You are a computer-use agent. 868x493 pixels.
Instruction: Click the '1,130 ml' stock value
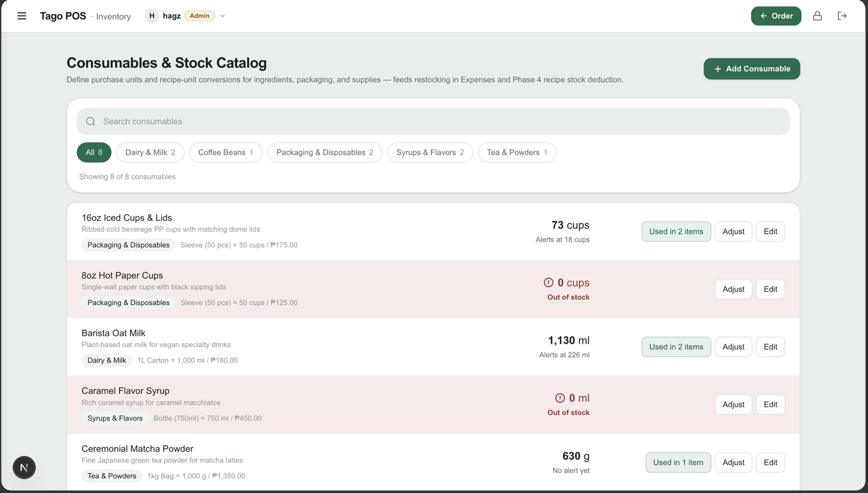pos(569,340)
